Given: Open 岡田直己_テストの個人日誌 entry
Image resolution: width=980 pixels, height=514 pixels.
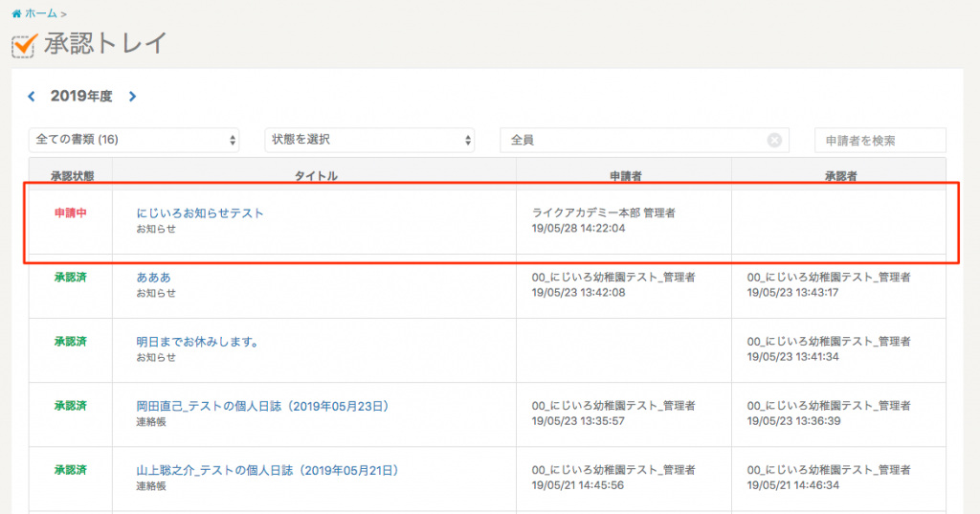Looking at the screenshot, I should pyautogui.click(x=263, y=406).
